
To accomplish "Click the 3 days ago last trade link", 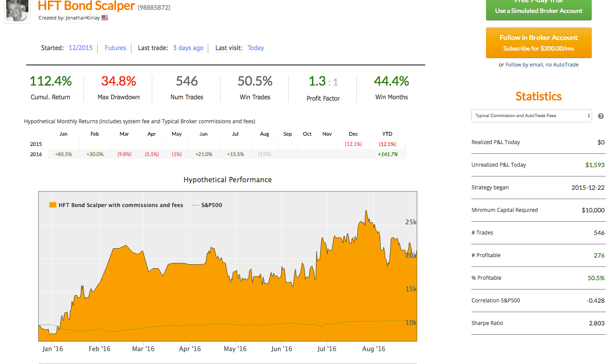I will [x=188, y=48].
